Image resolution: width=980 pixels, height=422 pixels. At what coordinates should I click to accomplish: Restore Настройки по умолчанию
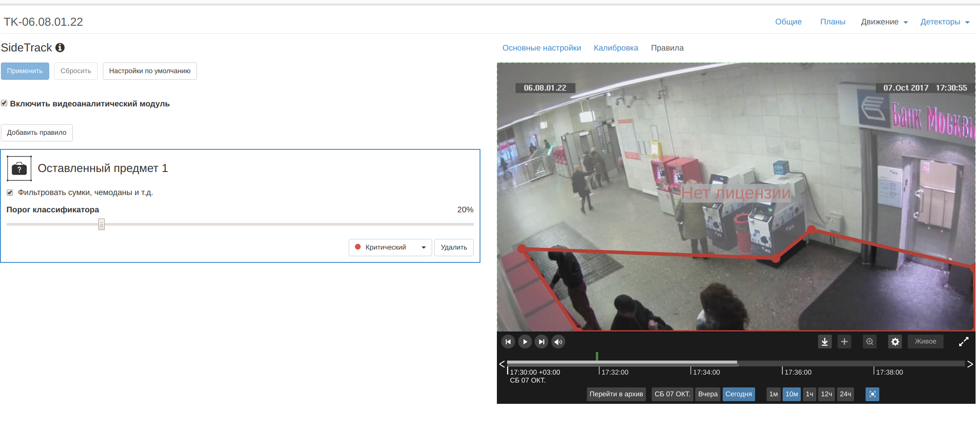150,71
